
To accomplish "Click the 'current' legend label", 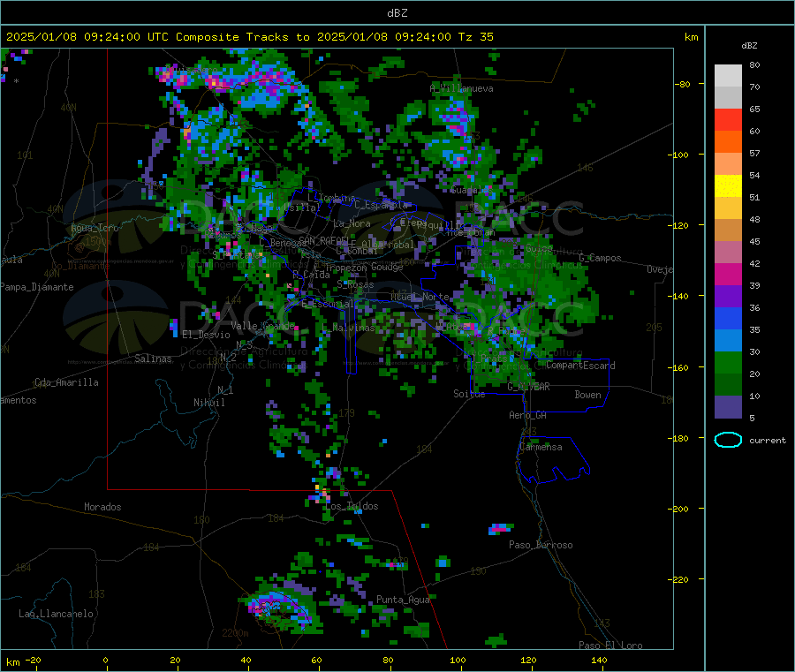I will click(767, 441).
